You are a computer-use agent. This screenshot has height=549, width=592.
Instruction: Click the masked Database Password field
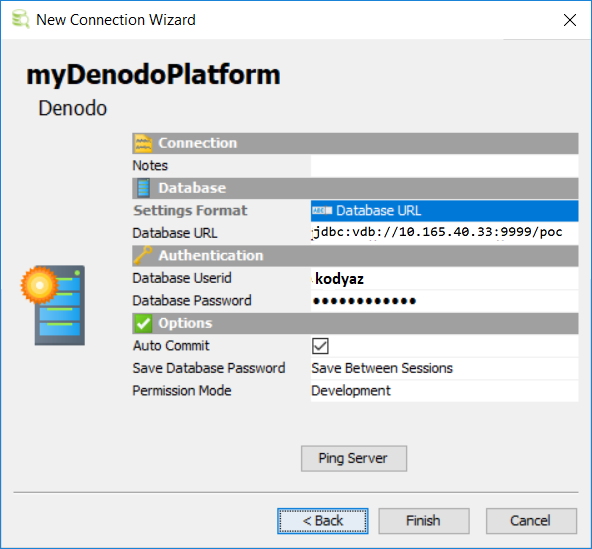[444, 301]
